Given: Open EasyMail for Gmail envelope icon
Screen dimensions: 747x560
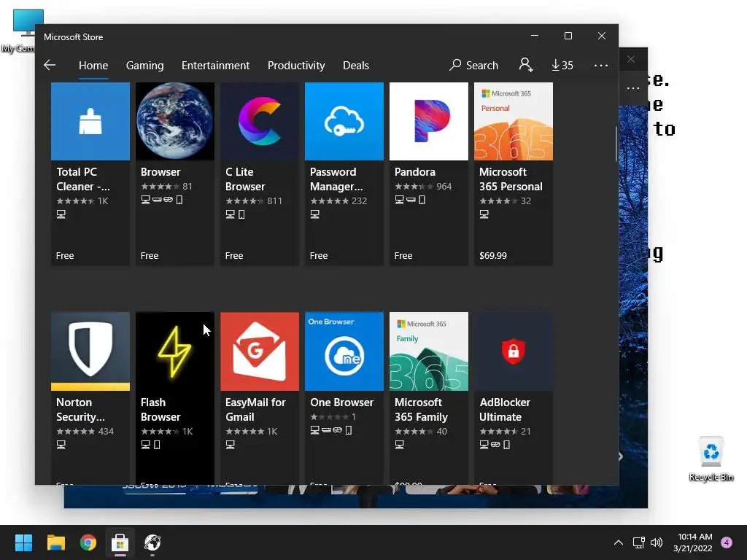Looking at the screenshot, I should (260, 351).
